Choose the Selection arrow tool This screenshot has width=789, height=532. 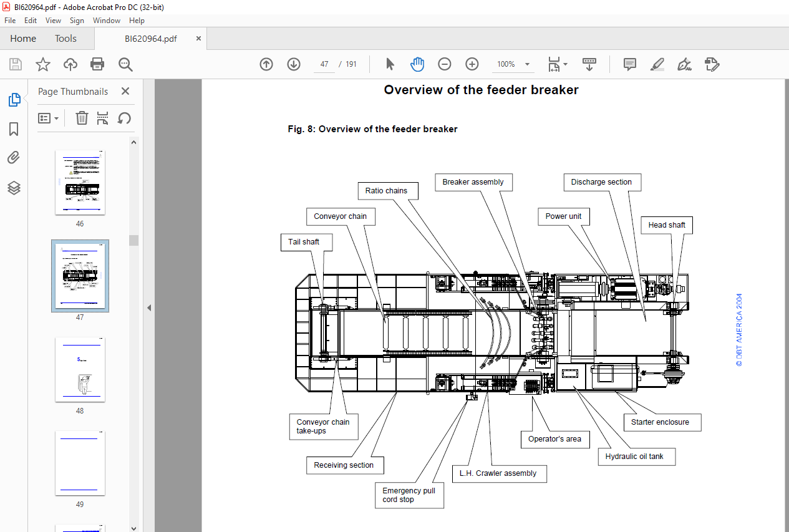tap(390, 64)
